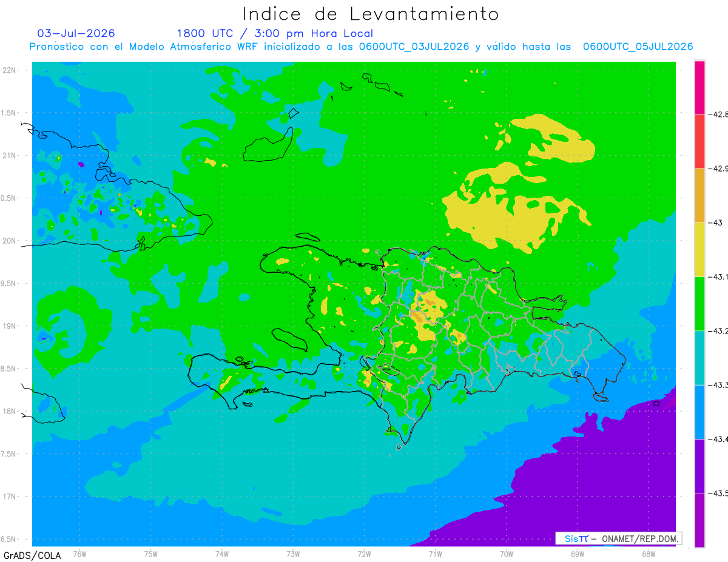Viewport: 728px width, 562px height.
Task: Click the '-43.3' color bar value
Action: 718,385
